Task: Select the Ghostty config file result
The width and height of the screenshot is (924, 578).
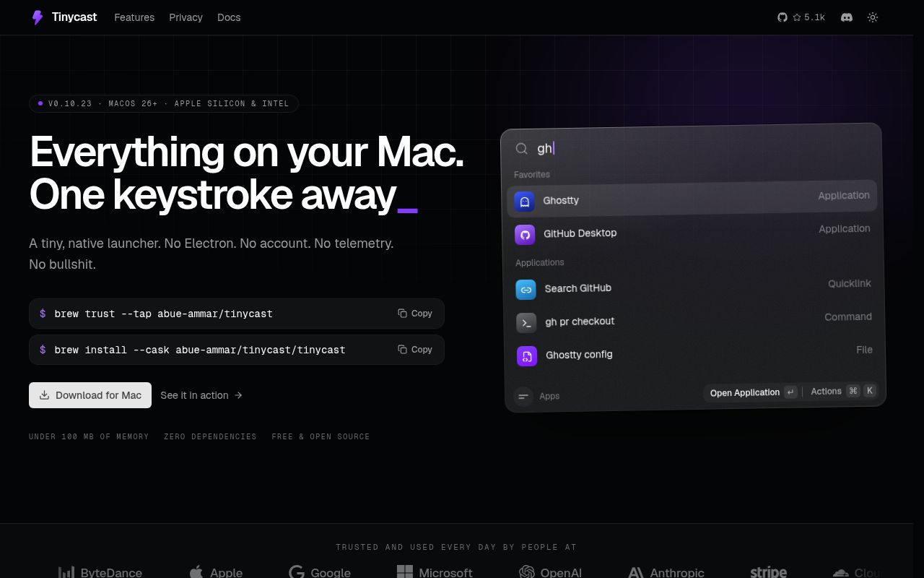Action: 694,353
